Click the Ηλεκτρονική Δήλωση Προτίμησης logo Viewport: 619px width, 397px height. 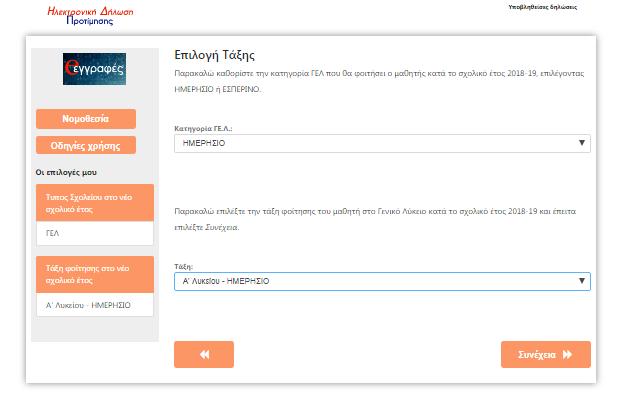90,16
